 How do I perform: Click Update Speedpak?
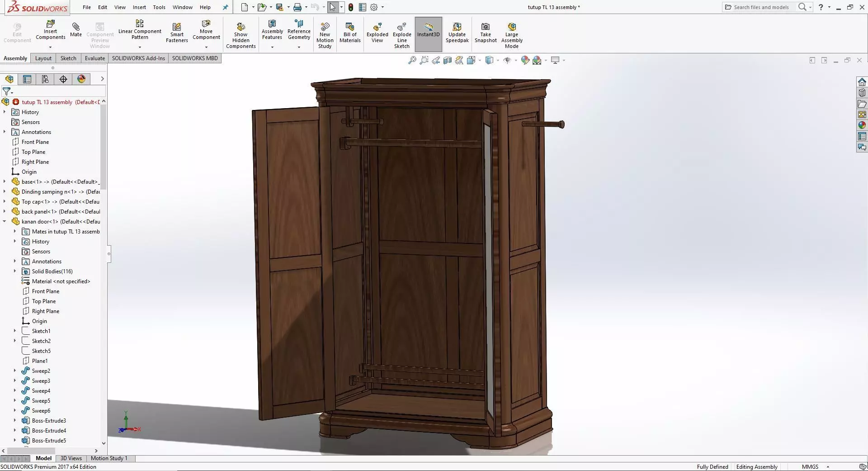coord(457,33)
